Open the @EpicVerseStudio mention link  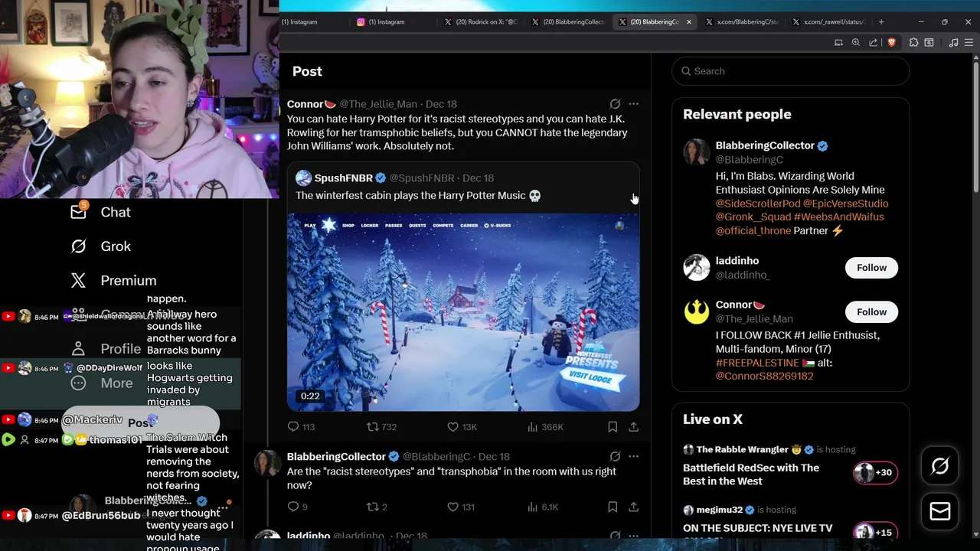[845, 204]
